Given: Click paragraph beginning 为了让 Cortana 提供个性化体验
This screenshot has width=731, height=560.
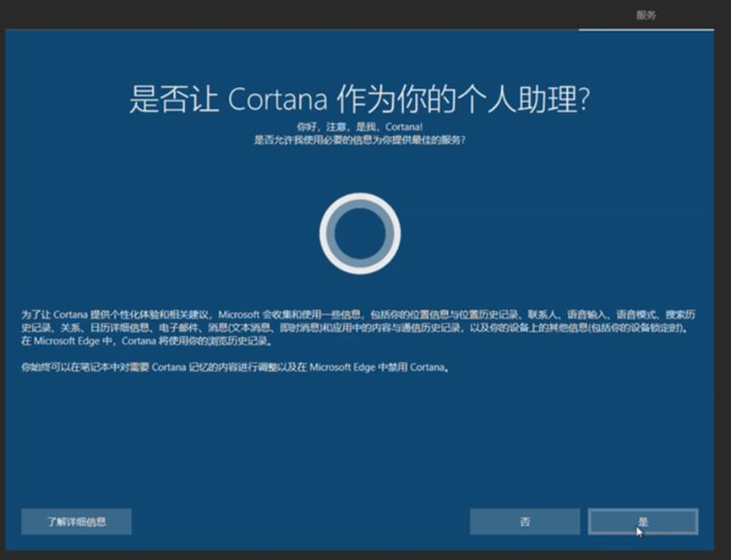Looking at the screenshot, I should pos(358,328).
